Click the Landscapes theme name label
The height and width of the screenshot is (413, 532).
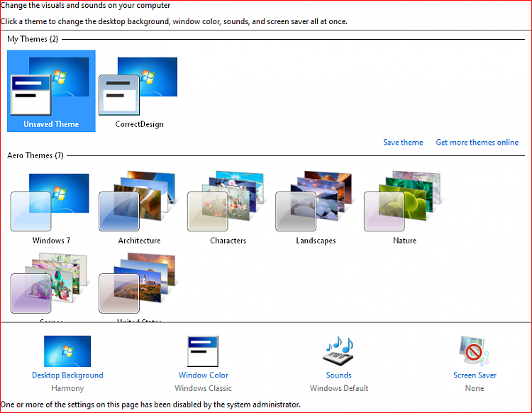(316, 241)
